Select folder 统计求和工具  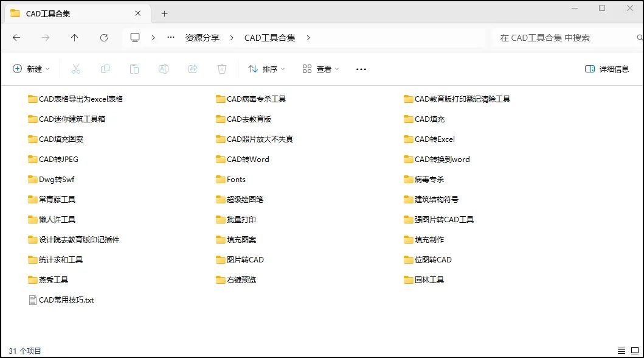point(55,260)
